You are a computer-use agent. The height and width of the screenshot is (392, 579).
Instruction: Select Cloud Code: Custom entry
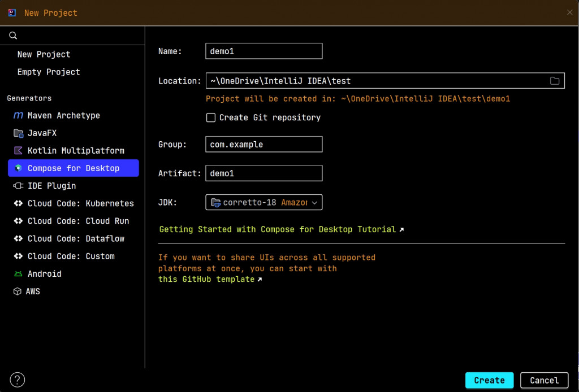click(x=71, y=256)
